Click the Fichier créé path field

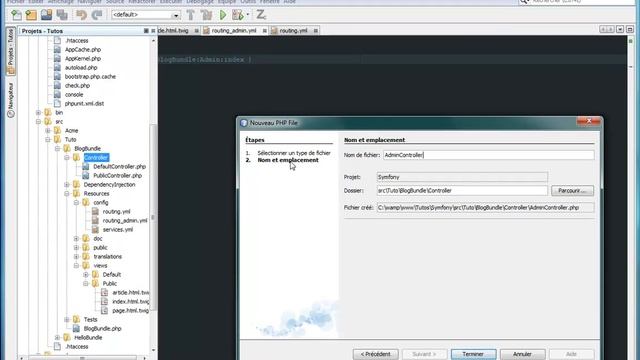(485, 208)
